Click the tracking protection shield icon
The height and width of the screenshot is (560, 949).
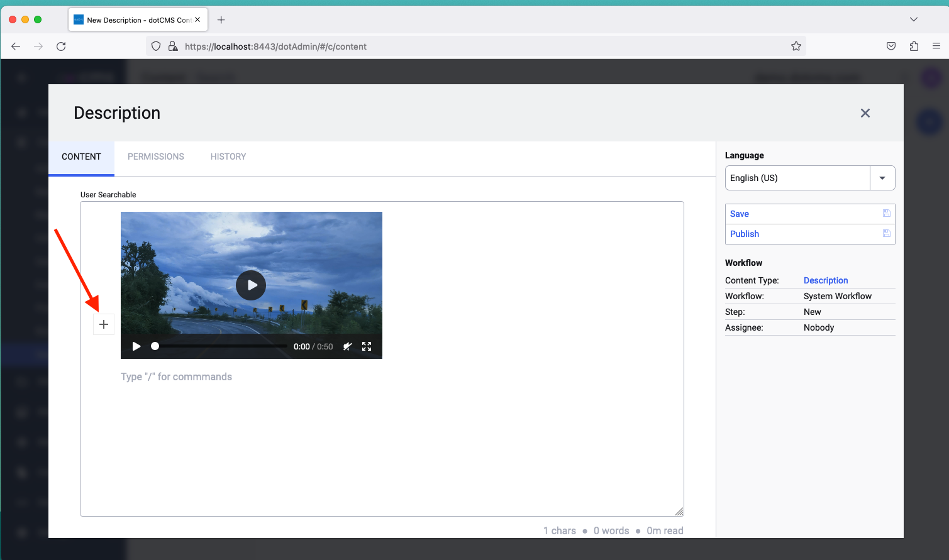tap(156, 46)
